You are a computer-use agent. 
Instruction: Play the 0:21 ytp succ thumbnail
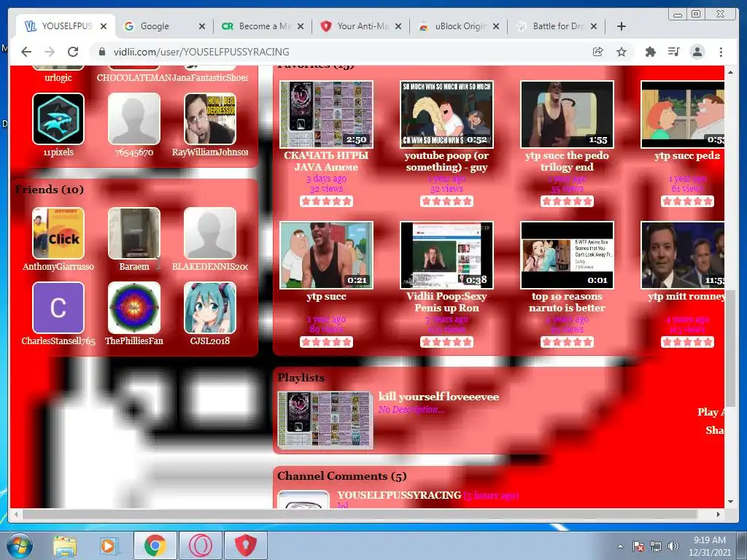(x=326, y=255)
